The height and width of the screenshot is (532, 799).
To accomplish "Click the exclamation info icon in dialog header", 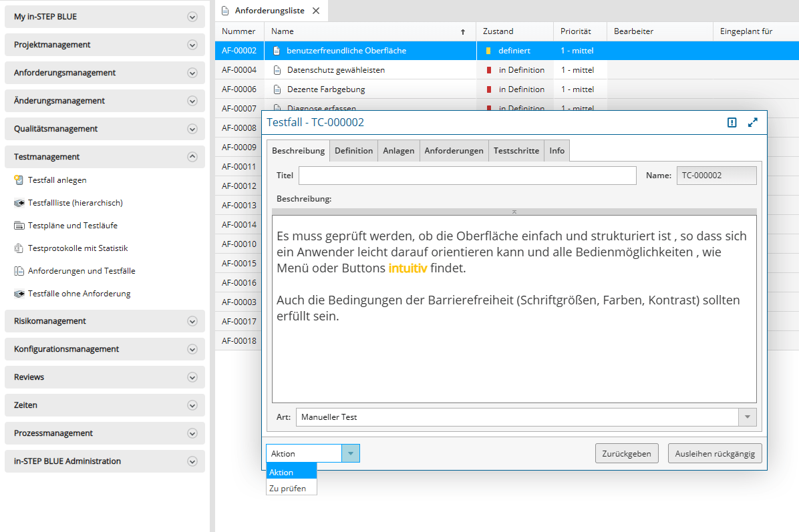I will [732, 123].
